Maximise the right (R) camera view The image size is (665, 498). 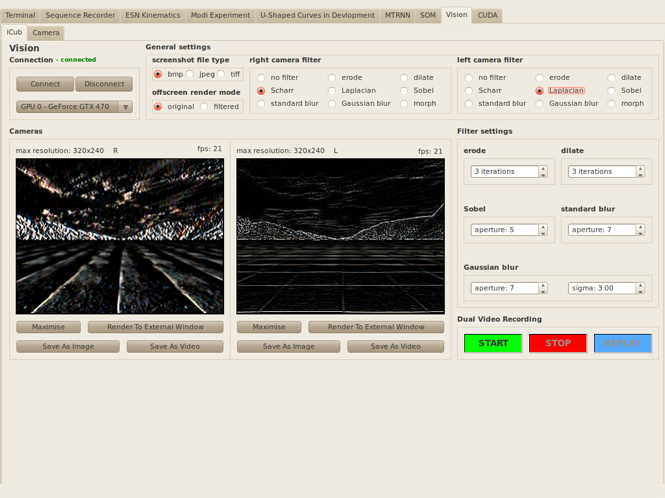click(48, 327)
